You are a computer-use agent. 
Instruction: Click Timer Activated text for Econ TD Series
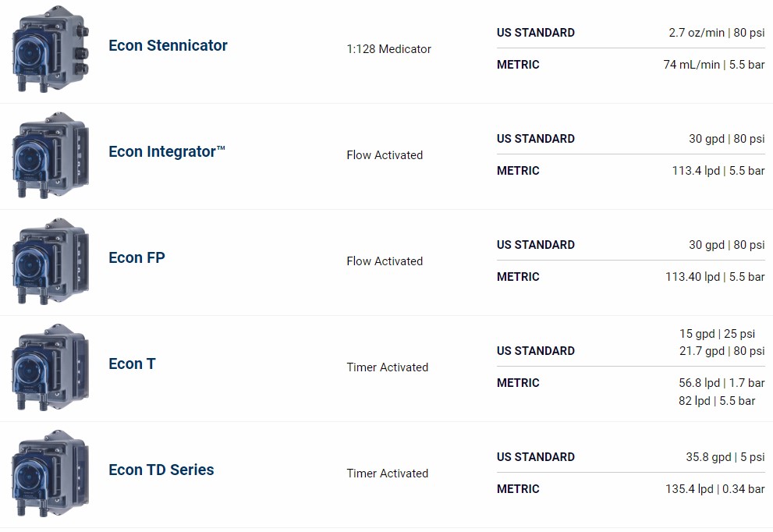click(x=387, y=473)
